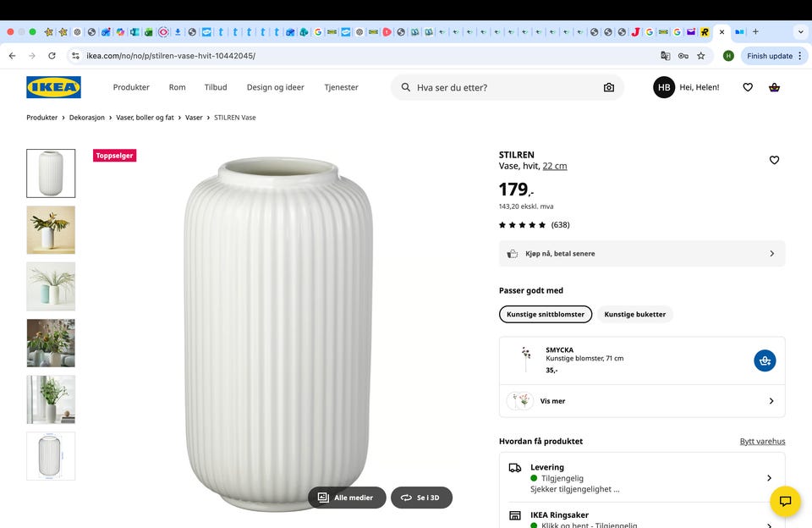Viewport: 812px width, 528px height.
Task: Click in the Hva ser du etter search field
Action: pos(507,87)
